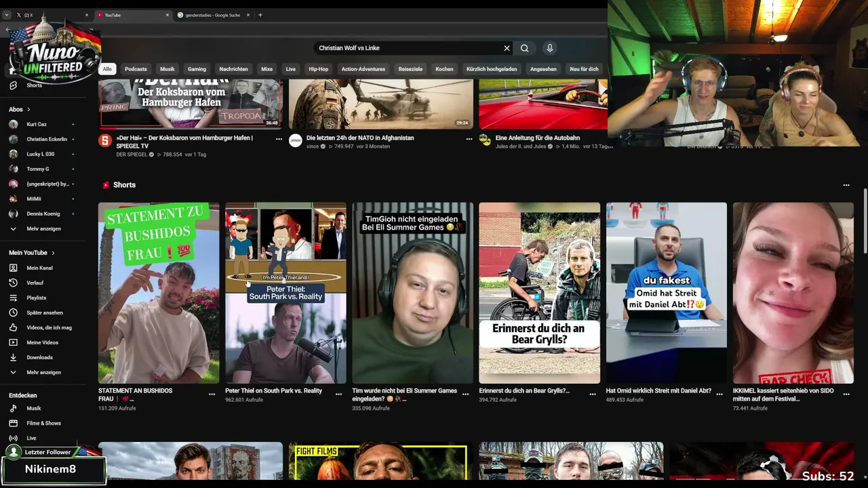Clear the search query with the X
This screenshot has width=868, height=488.
(x=507, y=48)
